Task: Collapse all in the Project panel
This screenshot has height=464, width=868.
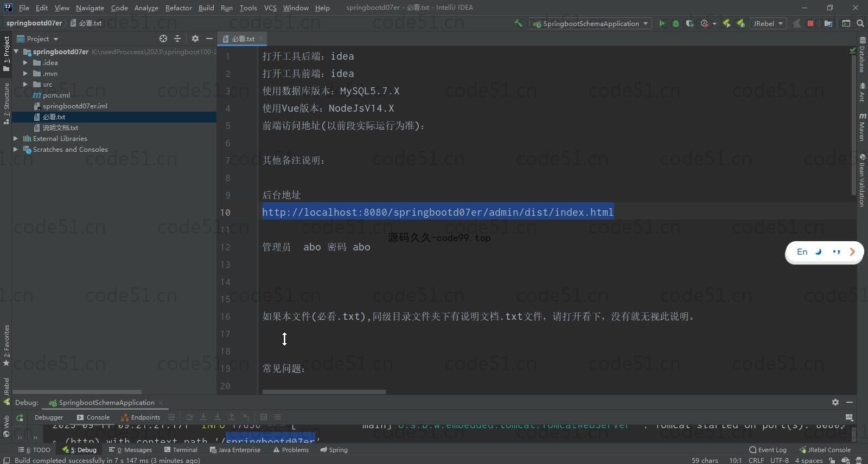Action: coord(177,38)
